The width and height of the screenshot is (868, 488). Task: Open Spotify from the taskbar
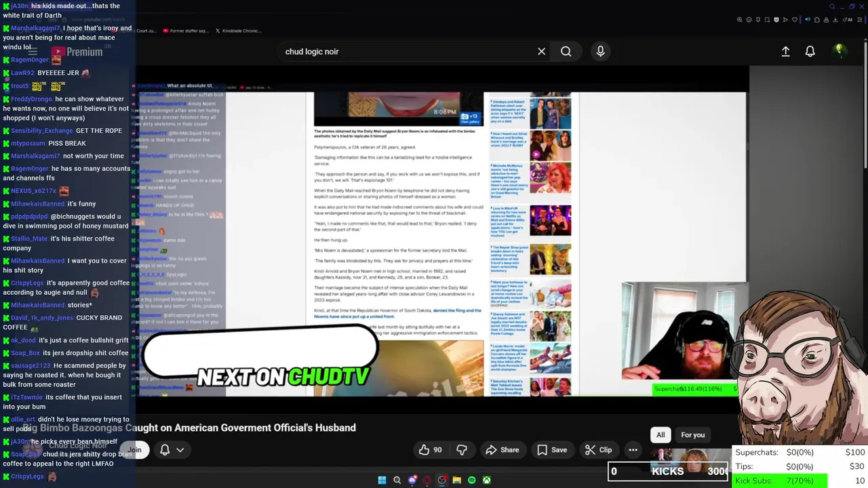(x=472, y=481)
